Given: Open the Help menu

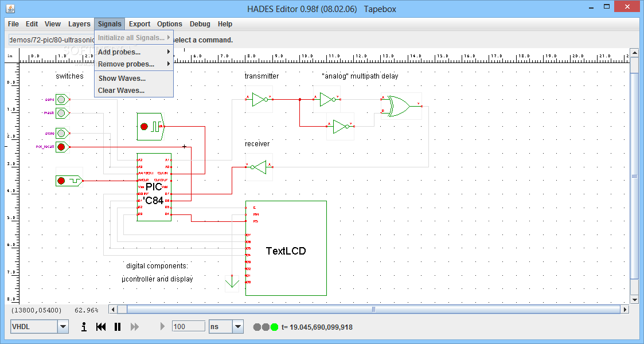Looking at the screenshot, I should 225,24.
